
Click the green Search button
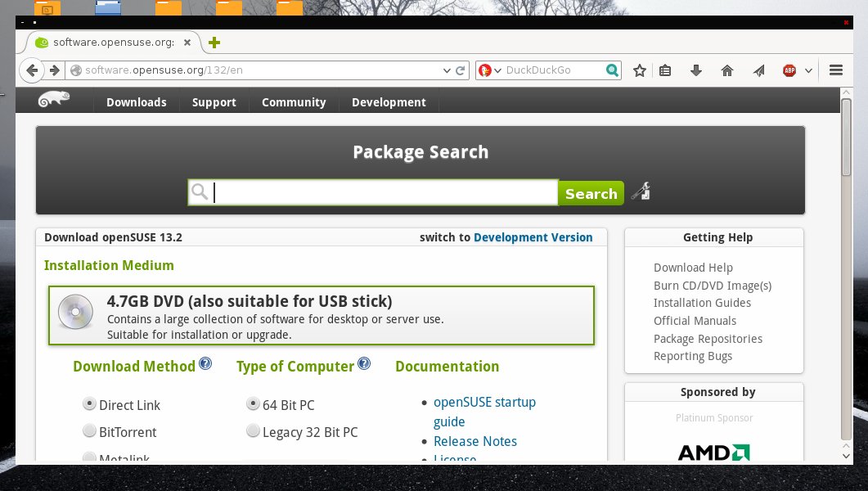[x=591, y=193]
